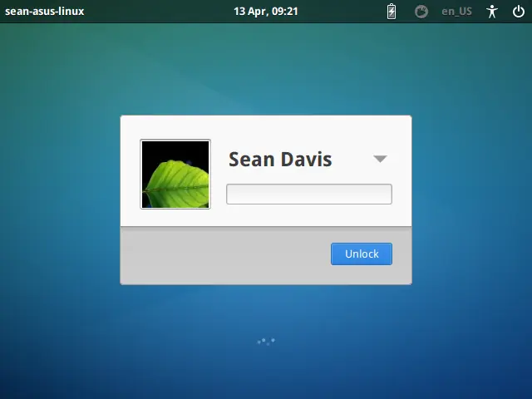Open the battery power indicator

392,12
